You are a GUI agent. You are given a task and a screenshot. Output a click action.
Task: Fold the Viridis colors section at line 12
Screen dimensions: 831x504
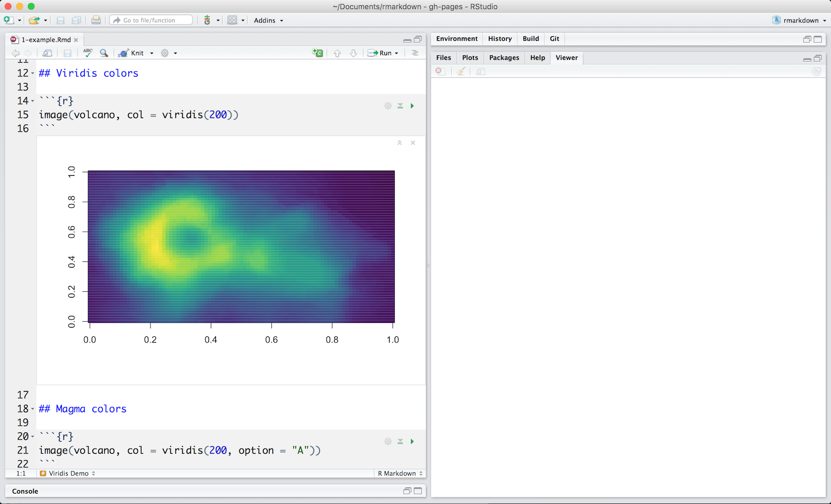coord(33,74)
